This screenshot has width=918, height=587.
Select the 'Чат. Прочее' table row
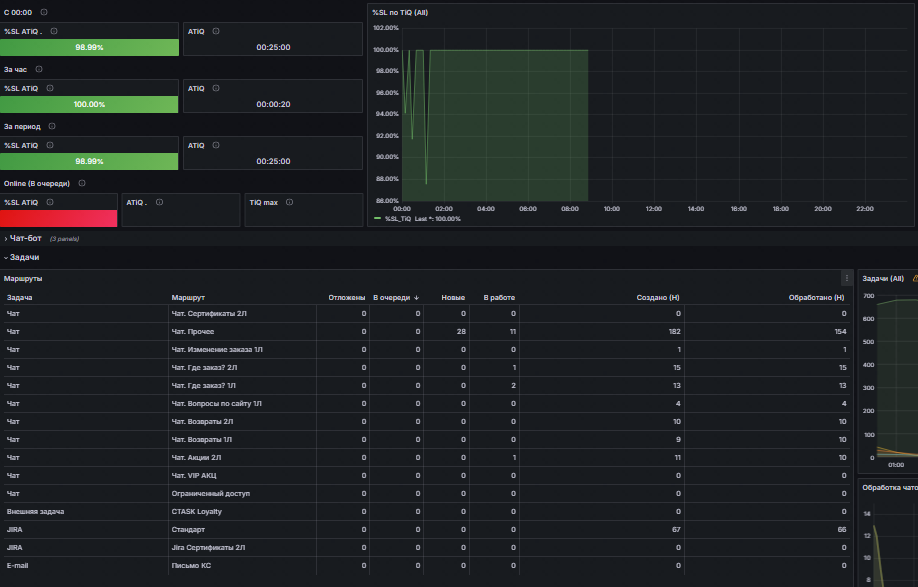[x=426, y=332]
